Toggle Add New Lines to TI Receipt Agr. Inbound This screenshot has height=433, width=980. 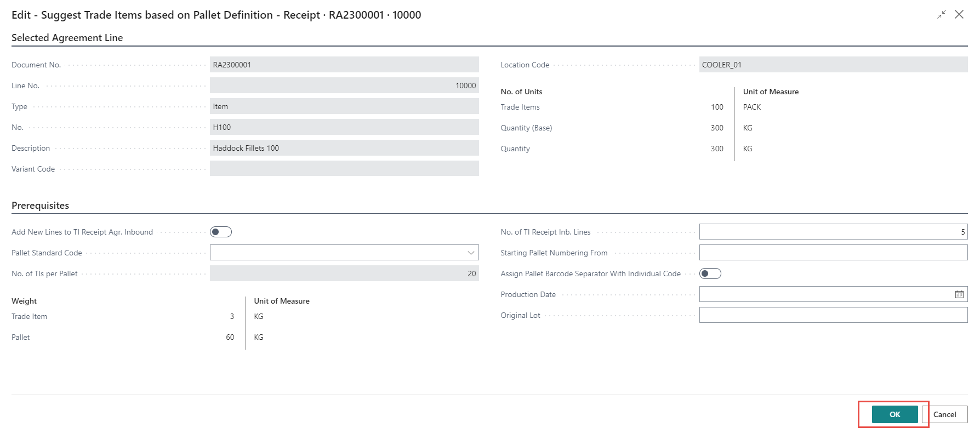point(221,232)
